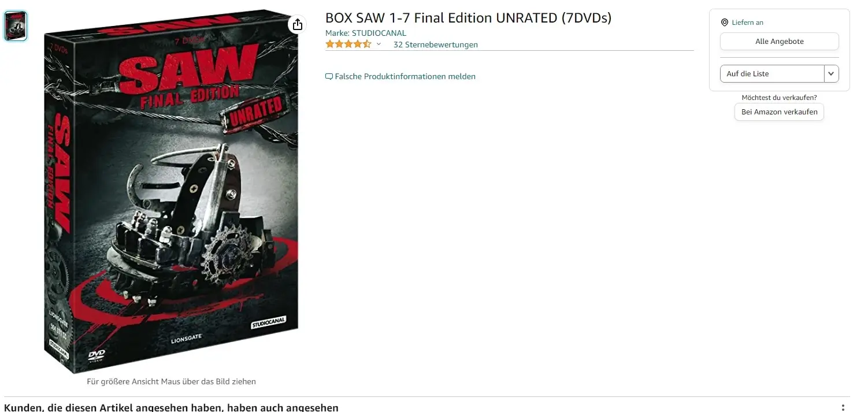This screenshot has height=412, width=868.
Task: Click the Kunden, die diesen Artikel heading
Action: point(171,407)
